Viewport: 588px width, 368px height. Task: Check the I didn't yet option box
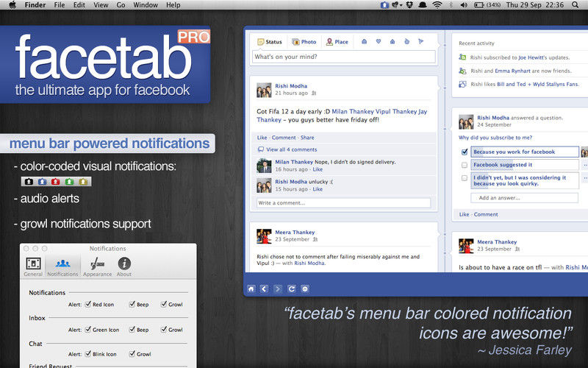pos(465,178)
